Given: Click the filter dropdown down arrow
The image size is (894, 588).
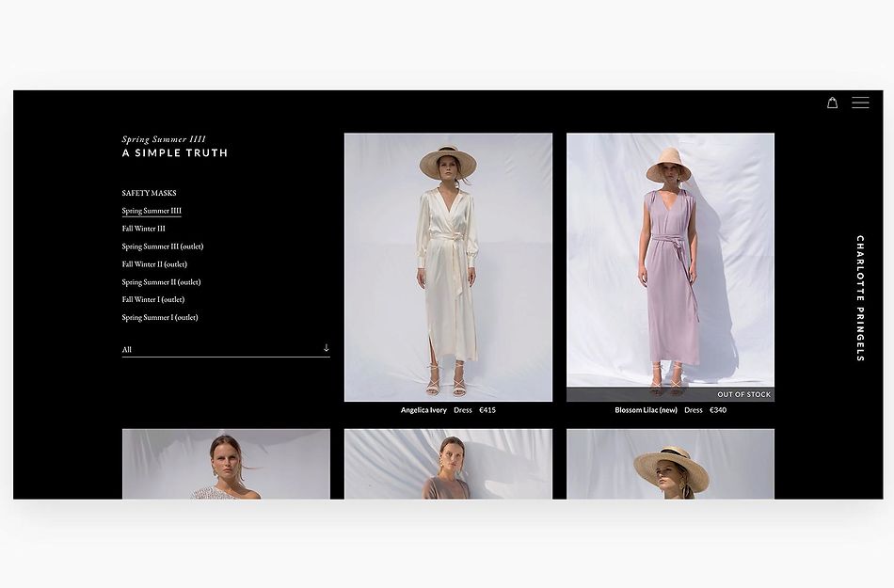Looking at the screenshot, I should (x=326, y=348).
